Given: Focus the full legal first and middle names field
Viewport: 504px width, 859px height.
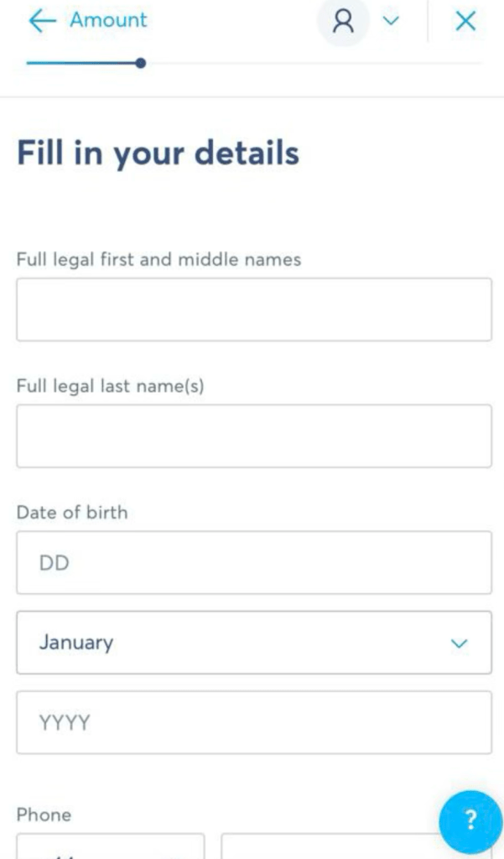Looking at the screenshot, I should point(254,310).
